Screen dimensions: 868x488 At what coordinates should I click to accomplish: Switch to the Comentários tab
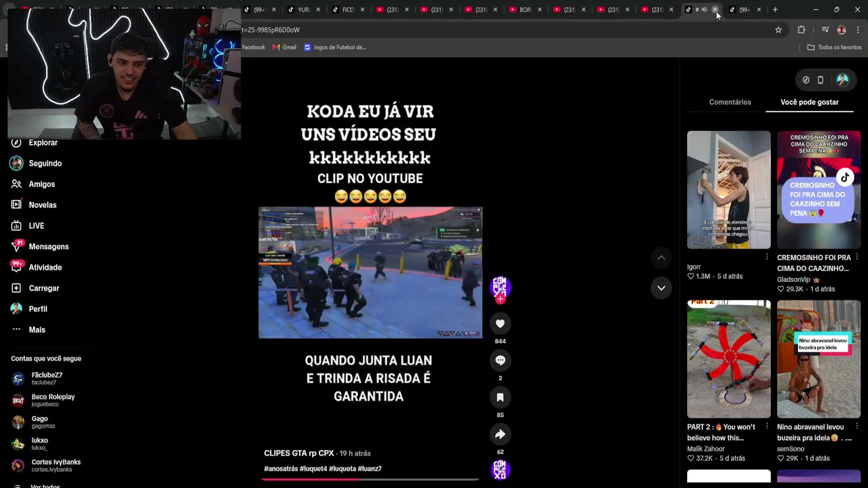(x=730, y=102)
